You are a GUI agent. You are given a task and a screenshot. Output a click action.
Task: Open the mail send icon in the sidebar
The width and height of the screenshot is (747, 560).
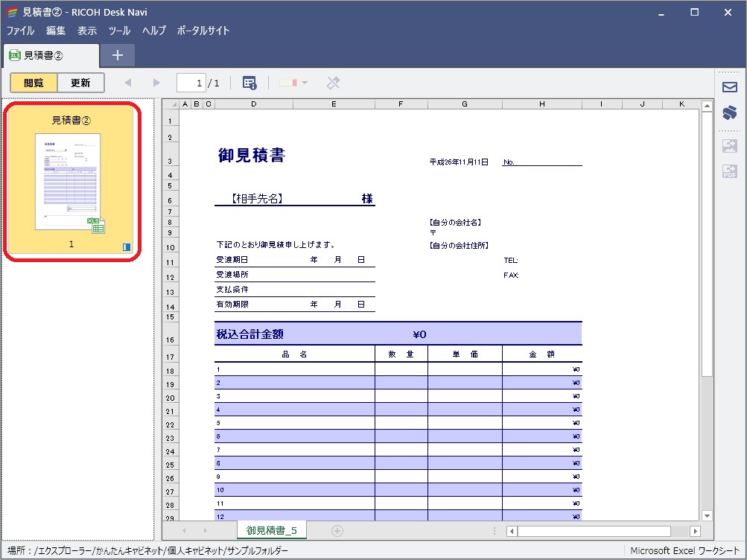pos(728,89)
